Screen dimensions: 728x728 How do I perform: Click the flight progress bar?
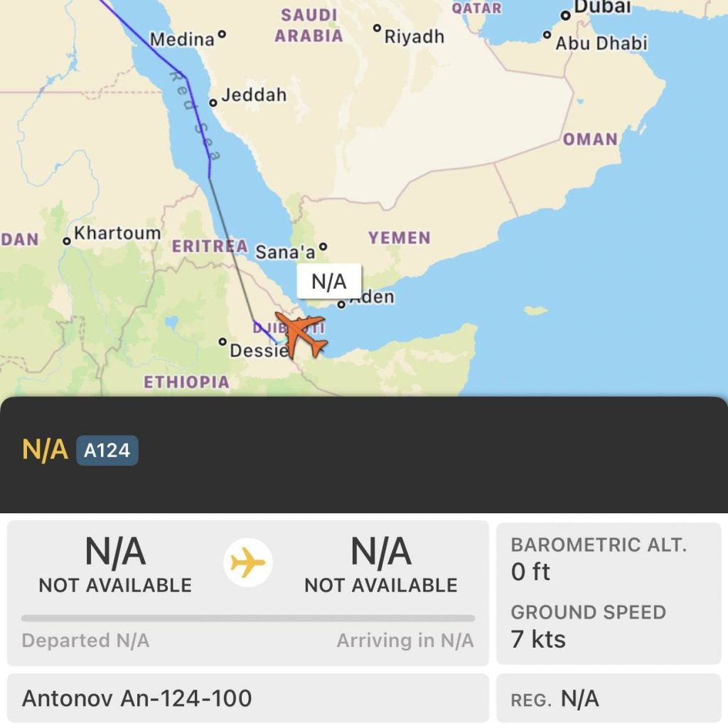click(248, 618)
